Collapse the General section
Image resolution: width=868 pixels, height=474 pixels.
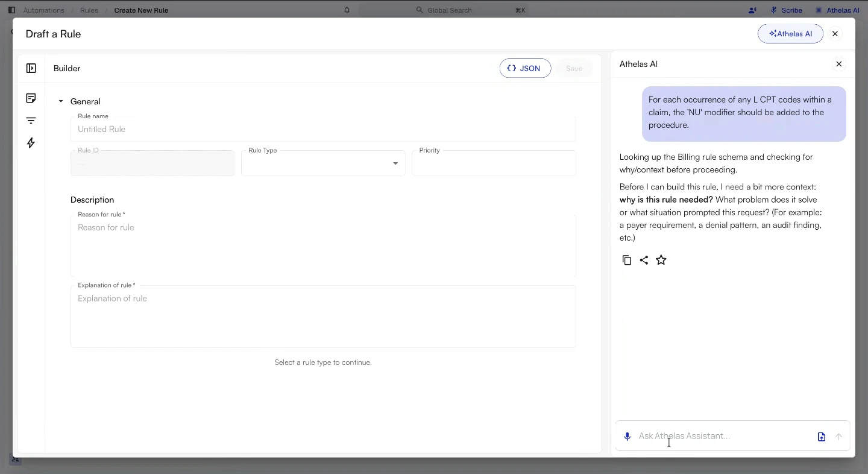click(61, 101)
